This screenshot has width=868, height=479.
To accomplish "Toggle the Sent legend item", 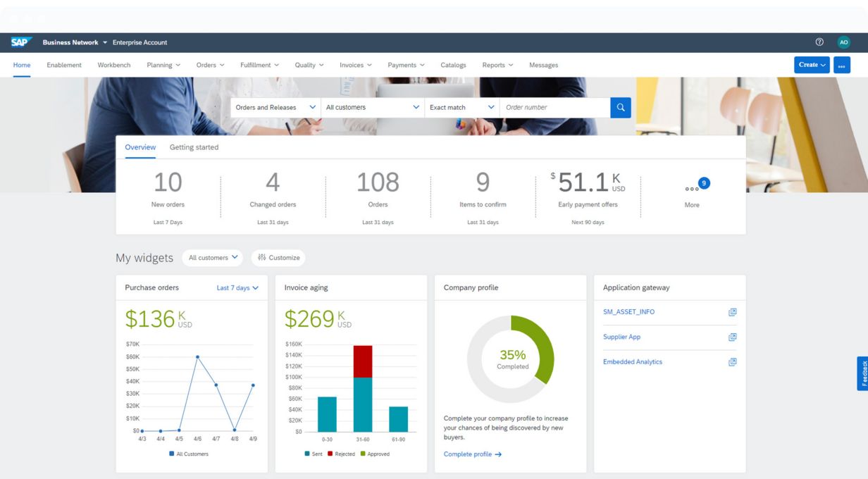I will 313,454.
